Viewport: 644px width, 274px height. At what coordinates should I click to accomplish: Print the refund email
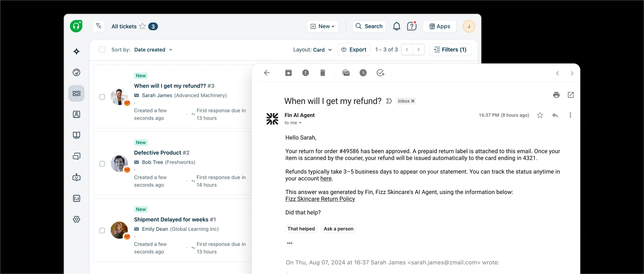pos(556,95)
